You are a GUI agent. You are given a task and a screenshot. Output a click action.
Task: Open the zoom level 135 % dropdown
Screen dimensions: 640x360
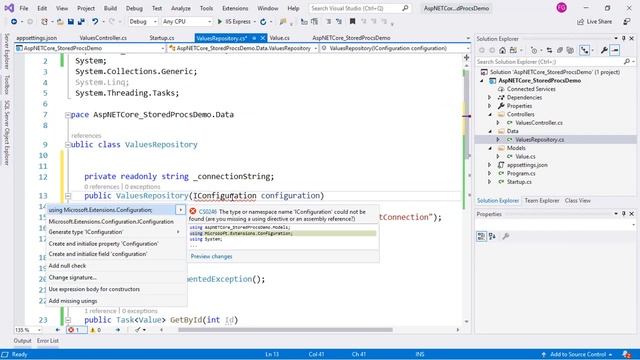point(28,330)
